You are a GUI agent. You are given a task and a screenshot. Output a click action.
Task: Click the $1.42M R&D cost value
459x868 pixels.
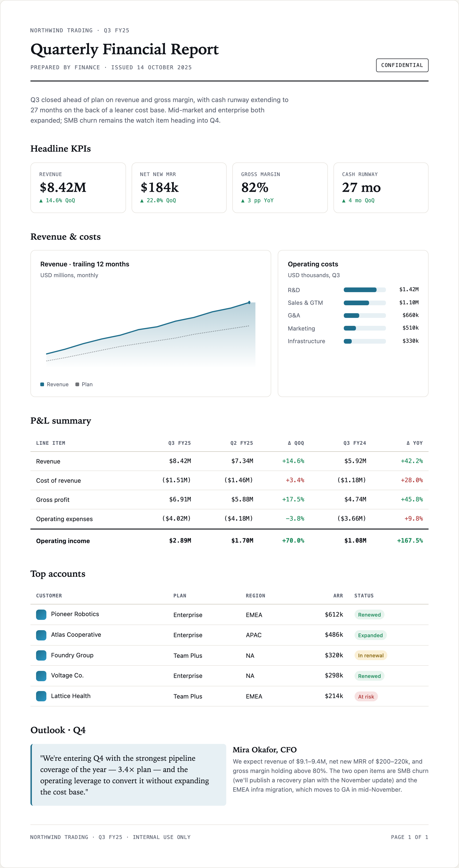pos(409,289)
